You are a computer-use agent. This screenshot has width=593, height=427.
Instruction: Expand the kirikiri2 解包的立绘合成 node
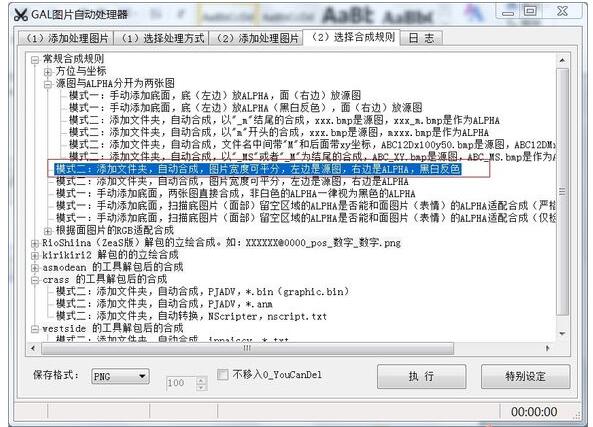35,255
